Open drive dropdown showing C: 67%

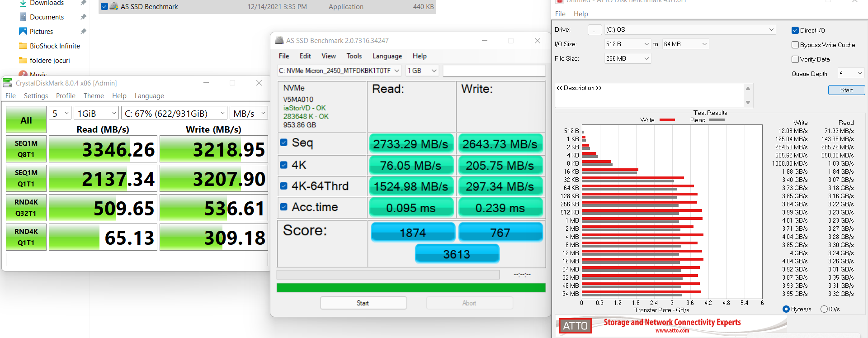[175, 113]
